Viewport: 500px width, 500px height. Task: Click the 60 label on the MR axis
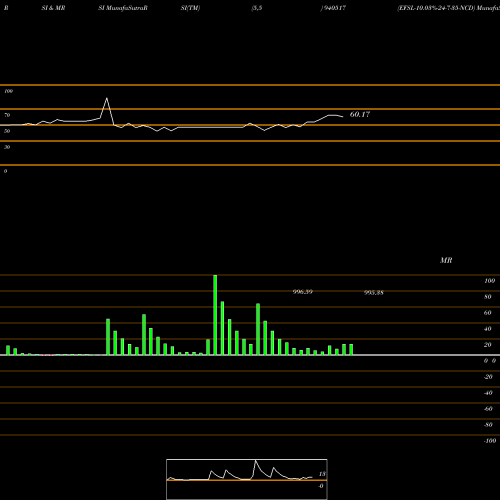[x=488, y=313]
